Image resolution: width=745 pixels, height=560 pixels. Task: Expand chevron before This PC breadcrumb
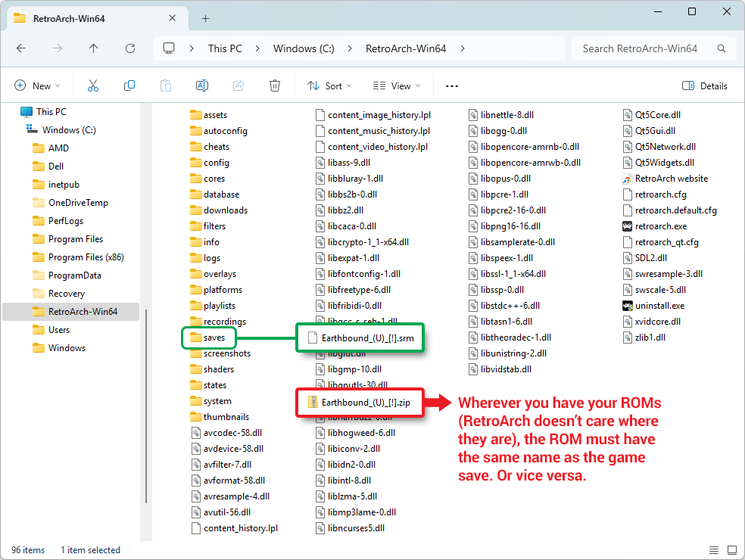click(x=192, y=48)
